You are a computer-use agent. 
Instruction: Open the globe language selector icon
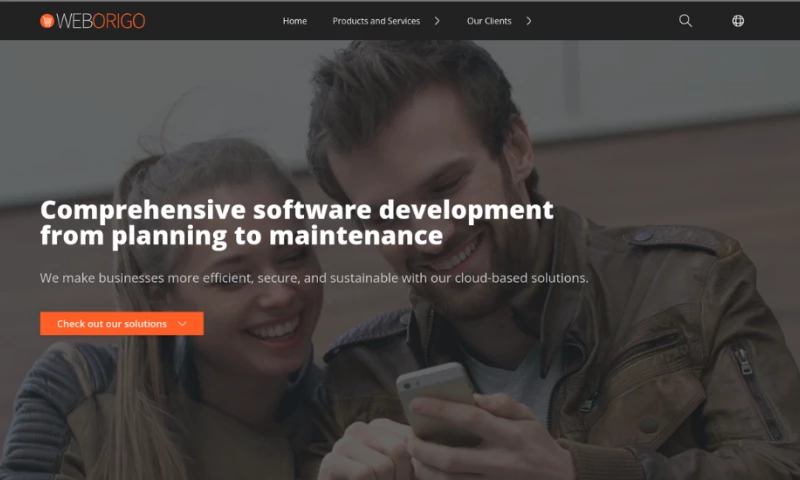[738, 21]
